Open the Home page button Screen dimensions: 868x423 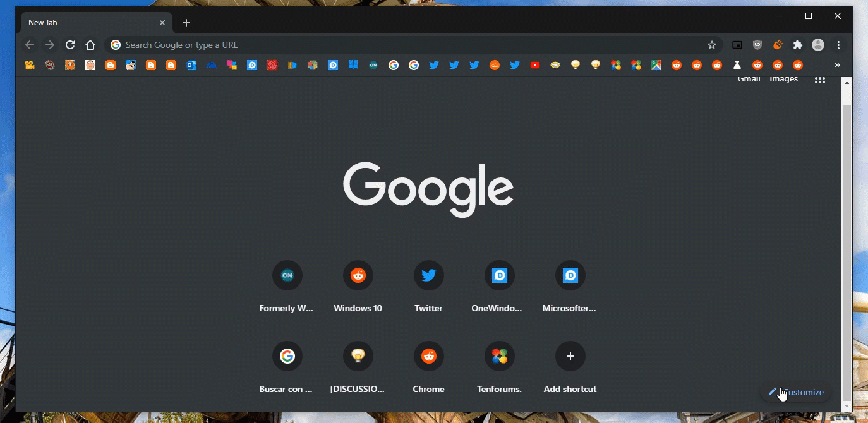[x=90, y=45]
